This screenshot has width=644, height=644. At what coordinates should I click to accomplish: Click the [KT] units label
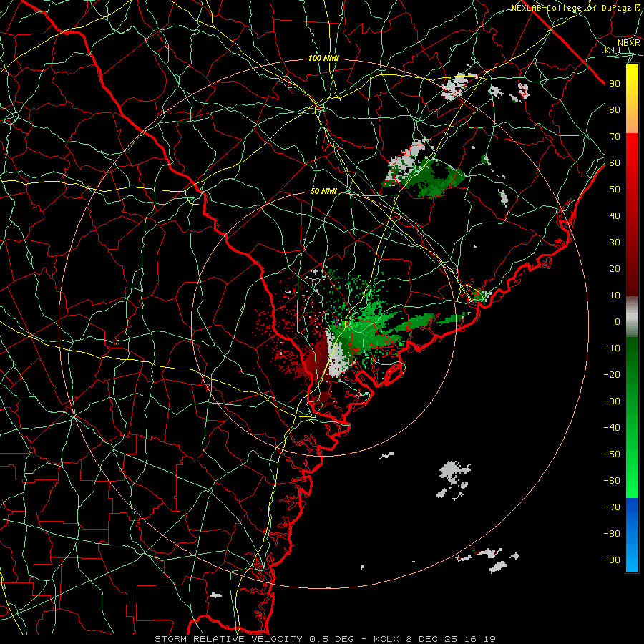coord(611,49)
